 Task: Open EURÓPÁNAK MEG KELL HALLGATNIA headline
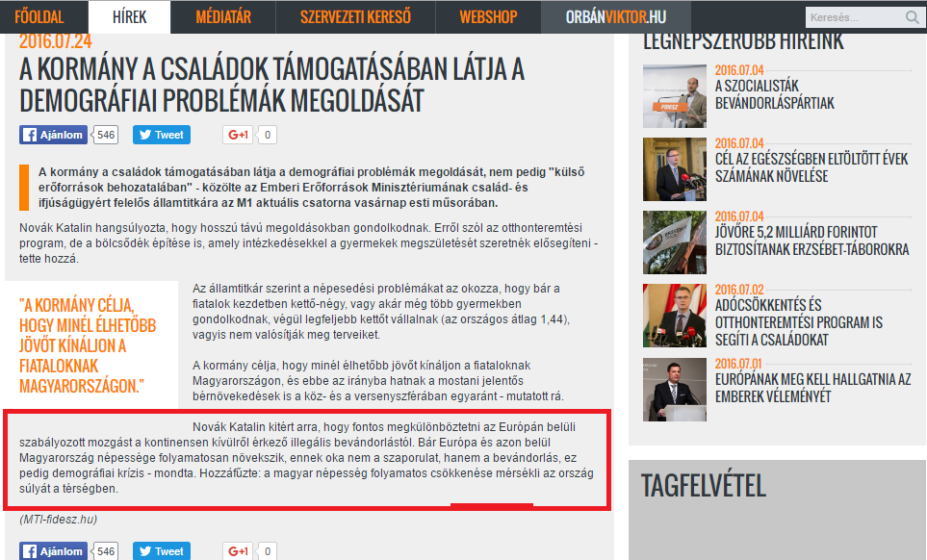coord(812,388)
